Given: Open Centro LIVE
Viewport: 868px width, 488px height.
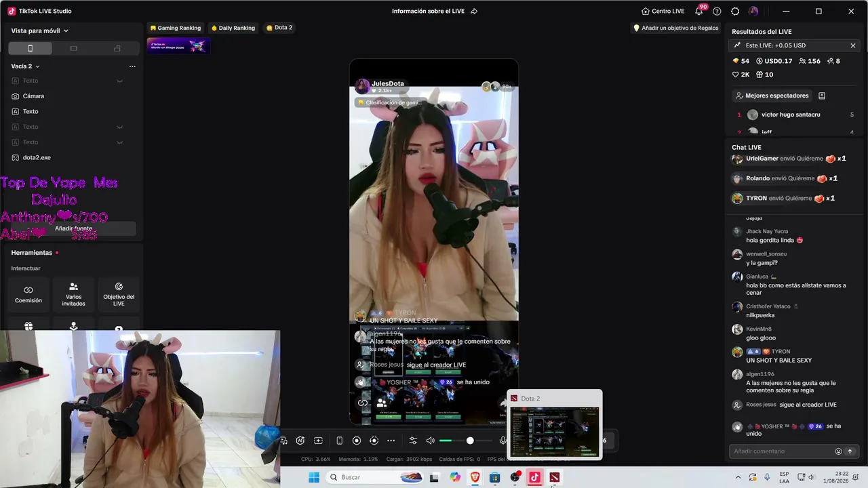Looking at the screenshot, I should [x=663, y=11].
